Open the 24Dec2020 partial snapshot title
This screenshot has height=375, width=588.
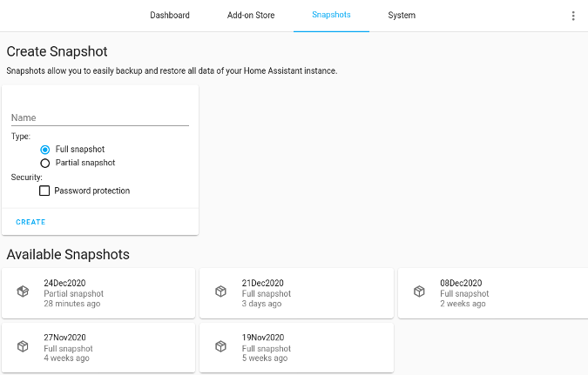(x=64, y=283)
